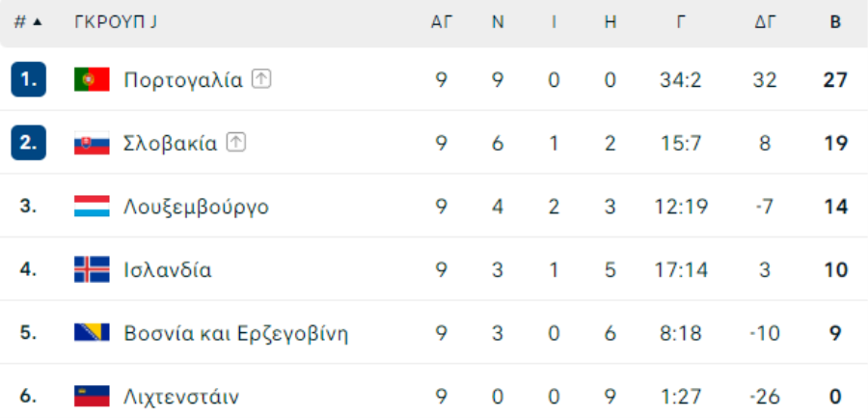Open the Βοσνία και Ερζεγοβίνη team link
The height and width of the screenshot is (418, 868).
(236, 334)
